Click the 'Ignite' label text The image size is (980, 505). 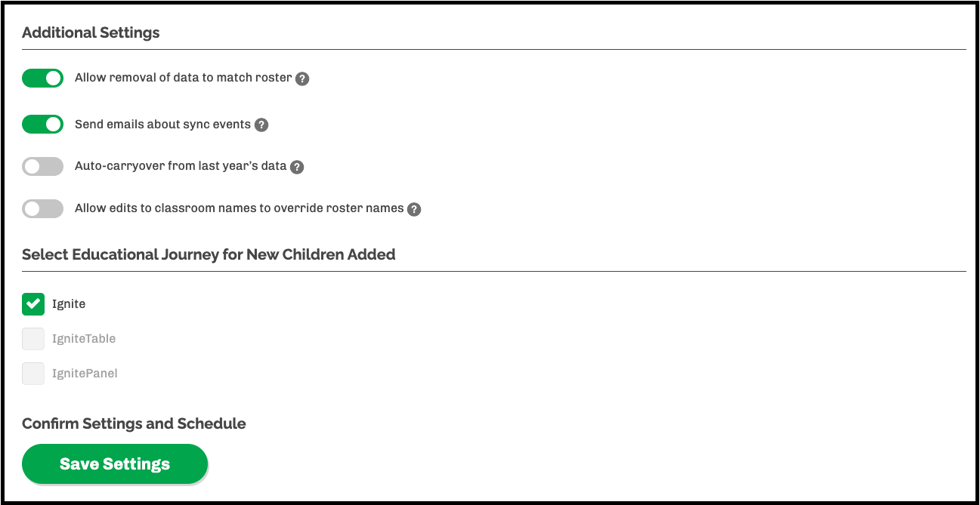[x=69, y=304]
